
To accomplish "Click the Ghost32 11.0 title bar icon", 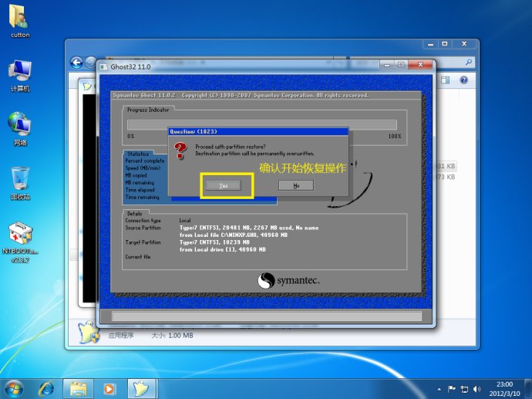I will pyautogui.click(x=103, y=67).
